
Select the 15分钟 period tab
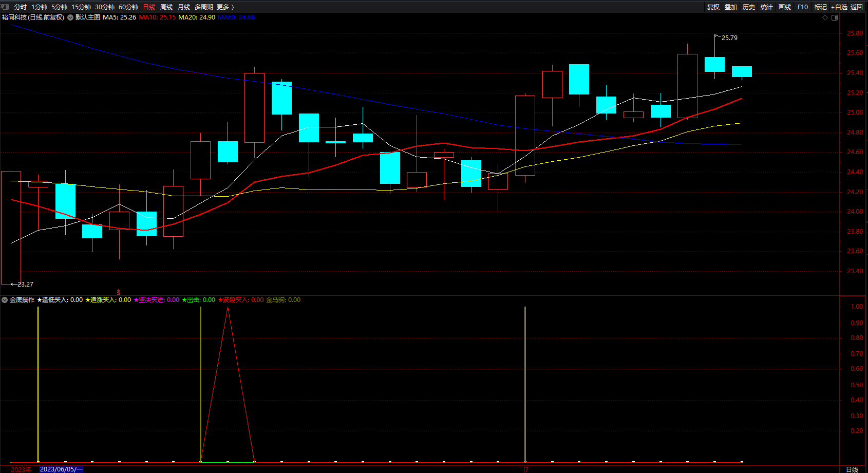pos(81,7)
